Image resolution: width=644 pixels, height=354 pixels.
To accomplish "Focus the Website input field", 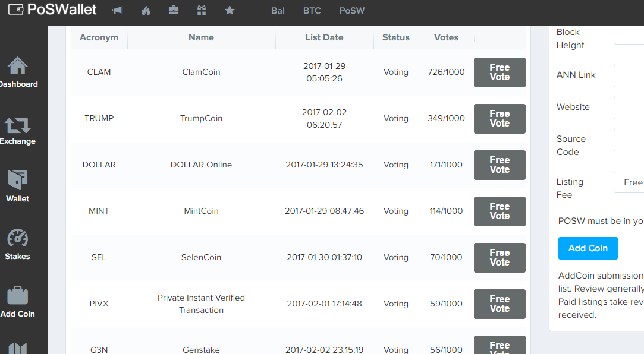I will (629, 108).
